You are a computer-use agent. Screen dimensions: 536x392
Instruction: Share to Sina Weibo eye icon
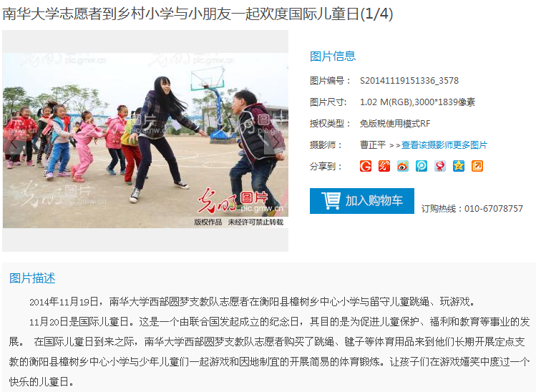403,166
